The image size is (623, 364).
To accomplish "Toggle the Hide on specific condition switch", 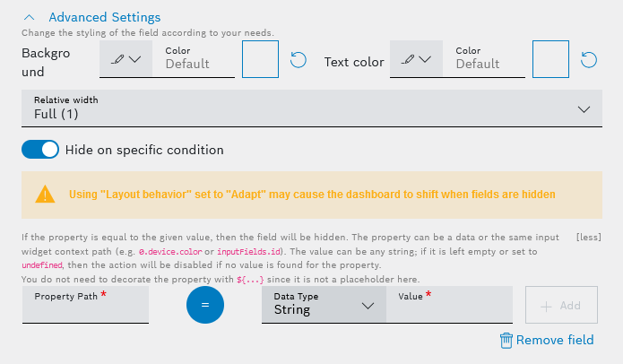I will click(40, 150).
